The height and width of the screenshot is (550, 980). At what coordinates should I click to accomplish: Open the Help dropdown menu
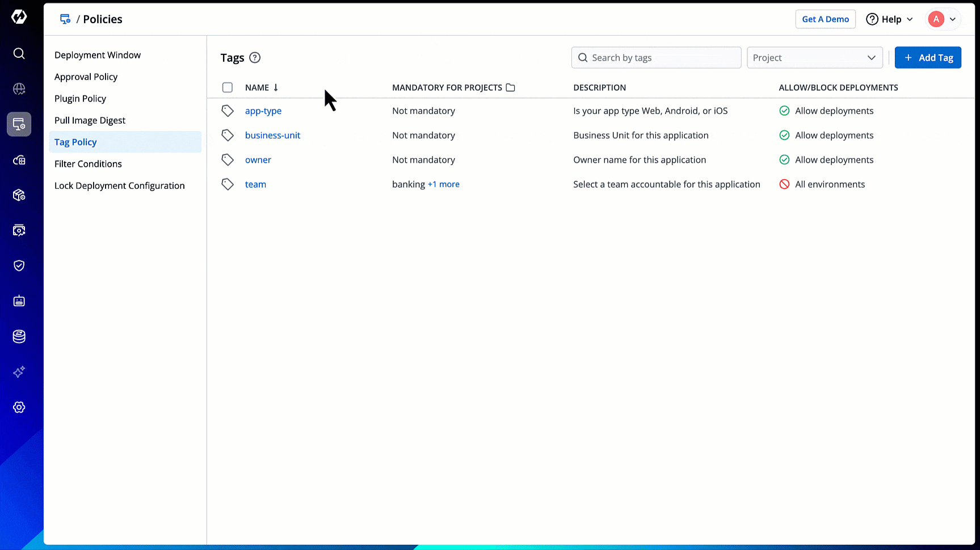pyautogui.click(x=889, y=19)
